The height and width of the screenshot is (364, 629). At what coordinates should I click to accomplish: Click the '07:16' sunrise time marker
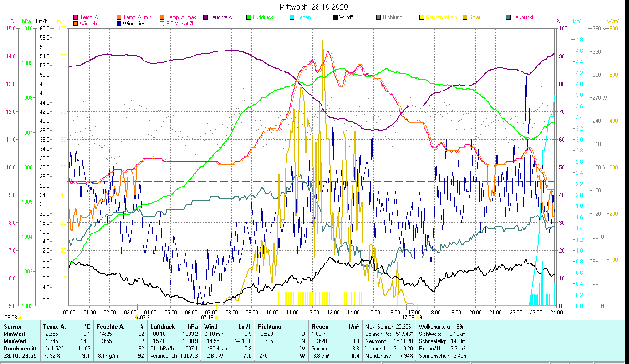coord(207,318)
